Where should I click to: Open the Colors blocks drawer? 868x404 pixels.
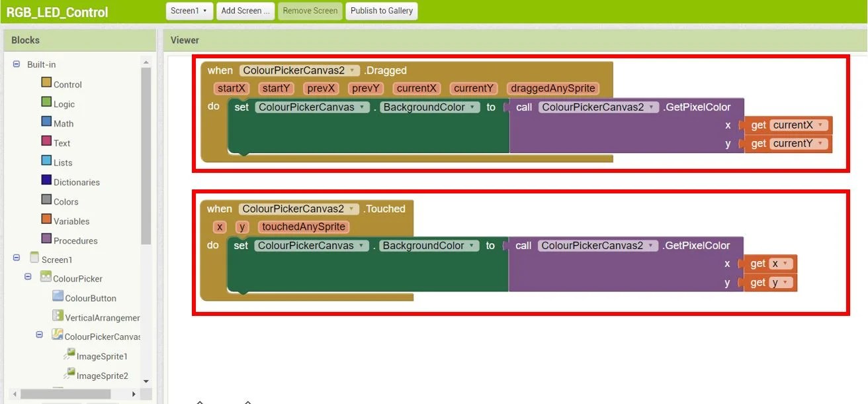pos(66,201)
